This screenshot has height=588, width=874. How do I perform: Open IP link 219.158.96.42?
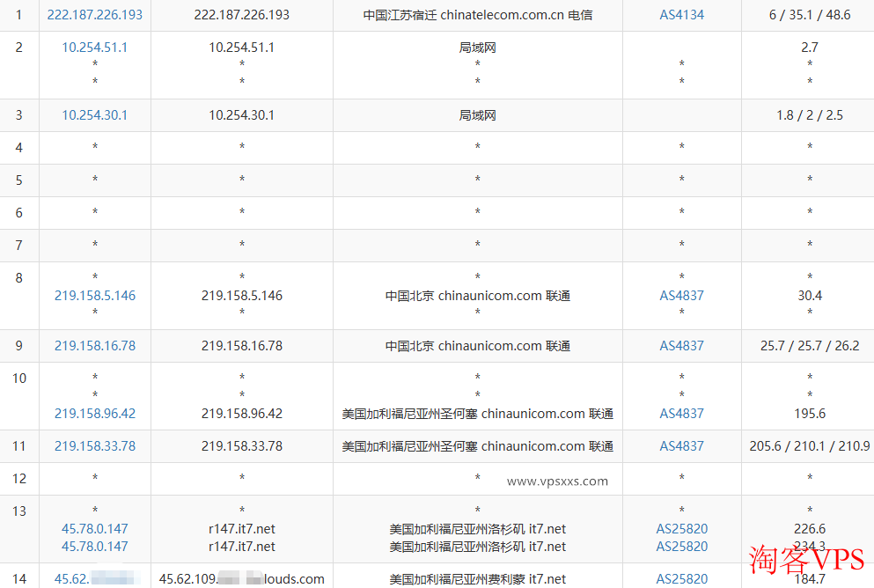(x=95, y=414)
